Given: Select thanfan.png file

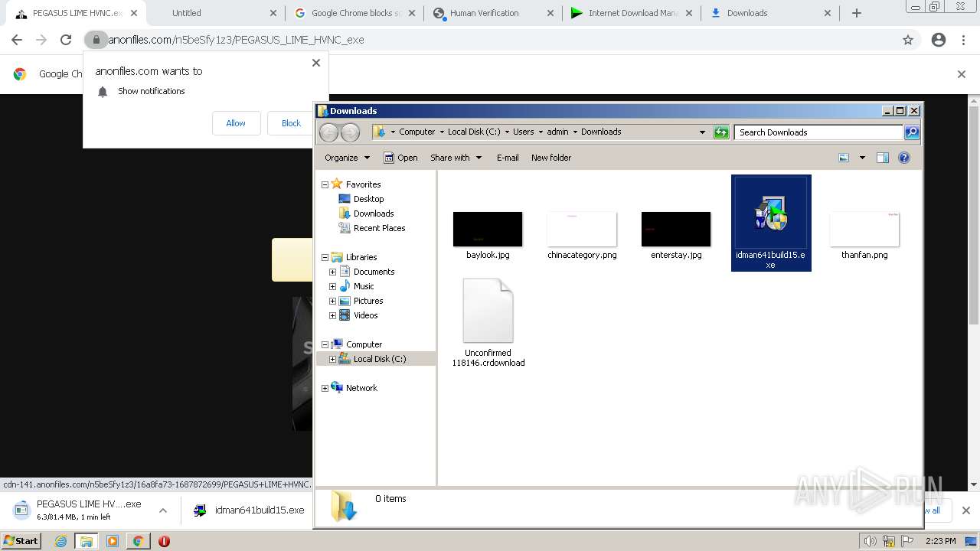Looking at the screenshot, I should click(864, 235).
